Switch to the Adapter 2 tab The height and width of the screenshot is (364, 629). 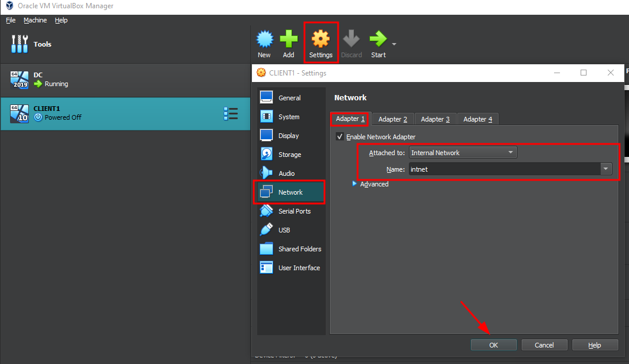(x=392, y=119)
